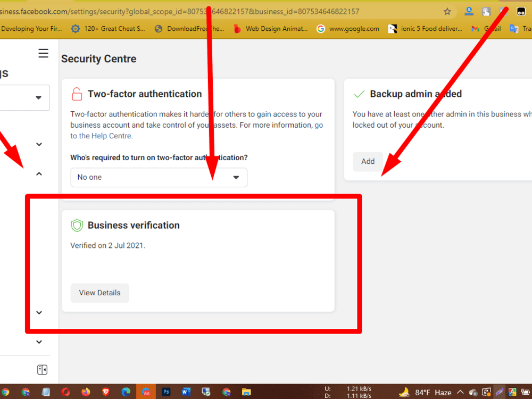Open Notepad from the taskbar
This screenshot has height=399, width=532.
tap(45, 392)
